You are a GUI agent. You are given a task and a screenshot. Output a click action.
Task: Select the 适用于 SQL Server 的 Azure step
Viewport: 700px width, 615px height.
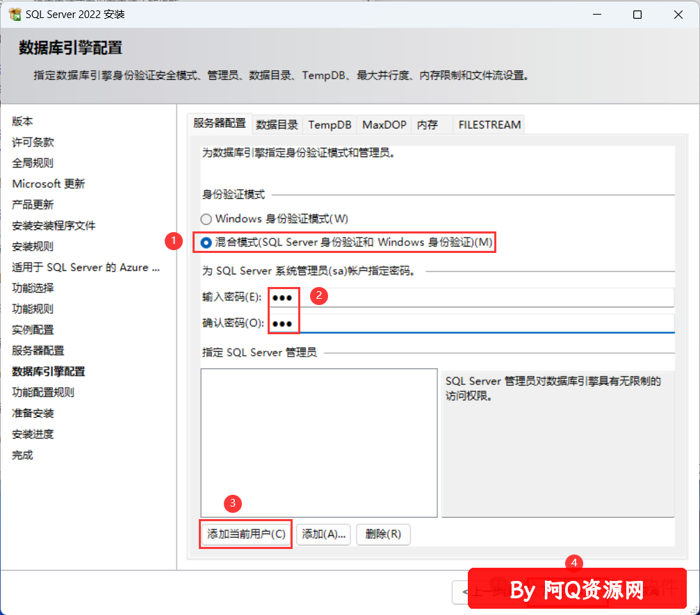click(x=86, y=268)
